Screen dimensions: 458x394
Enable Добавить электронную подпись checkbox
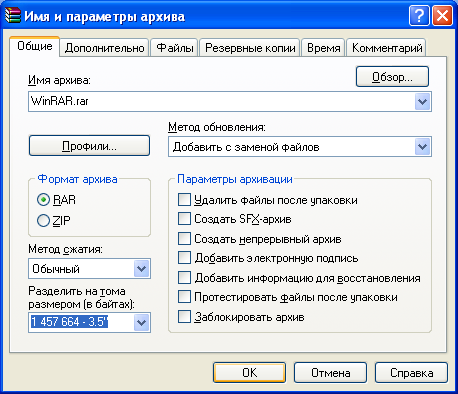click(x=184, y=258)
